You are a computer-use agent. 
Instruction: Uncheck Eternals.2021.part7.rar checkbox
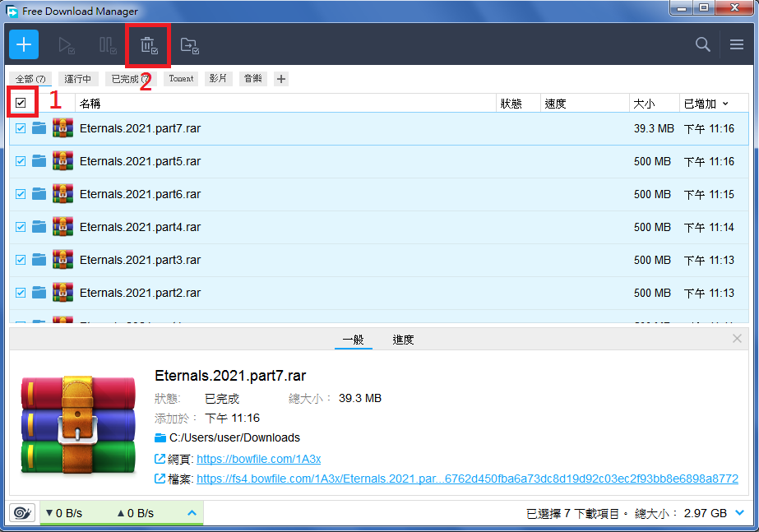click(x=21, y=128)
